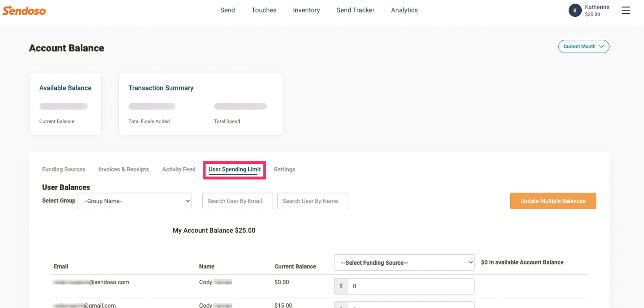
Task: Switch to Invoices & Receipts tab
Action: click(124, 169)
